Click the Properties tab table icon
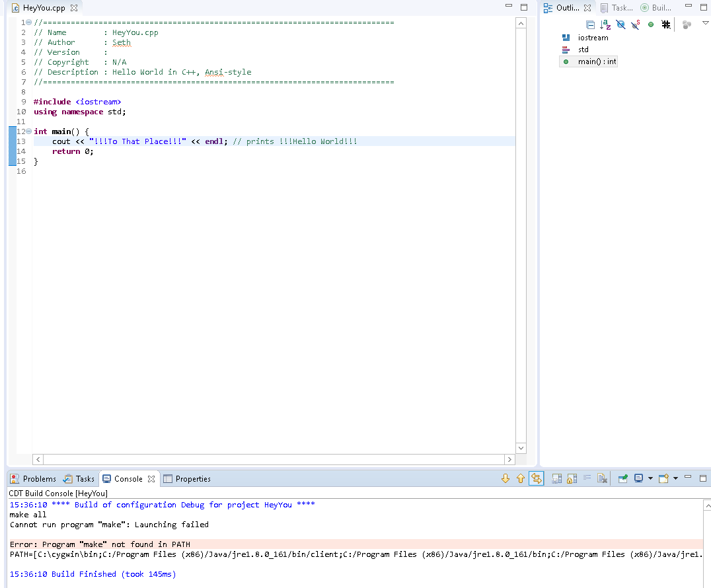This screenshot has width=711, height=588. 168,479
